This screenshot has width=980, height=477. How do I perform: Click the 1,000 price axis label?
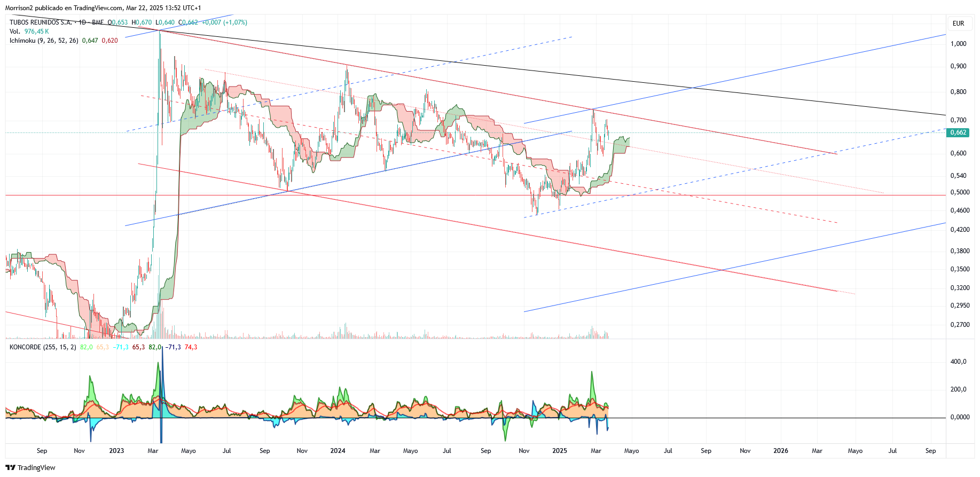point(958,44)
